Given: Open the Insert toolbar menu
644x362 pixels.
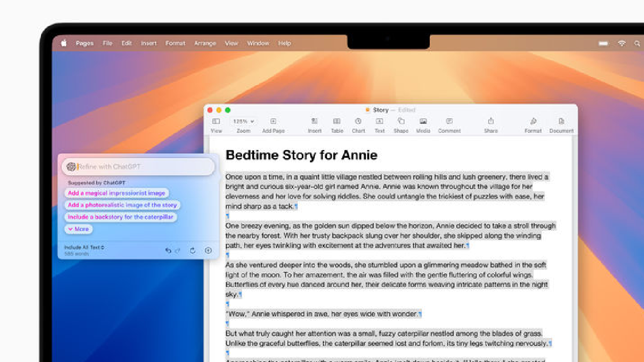Looking at the screenshot, I should click(x=314, y=125).
